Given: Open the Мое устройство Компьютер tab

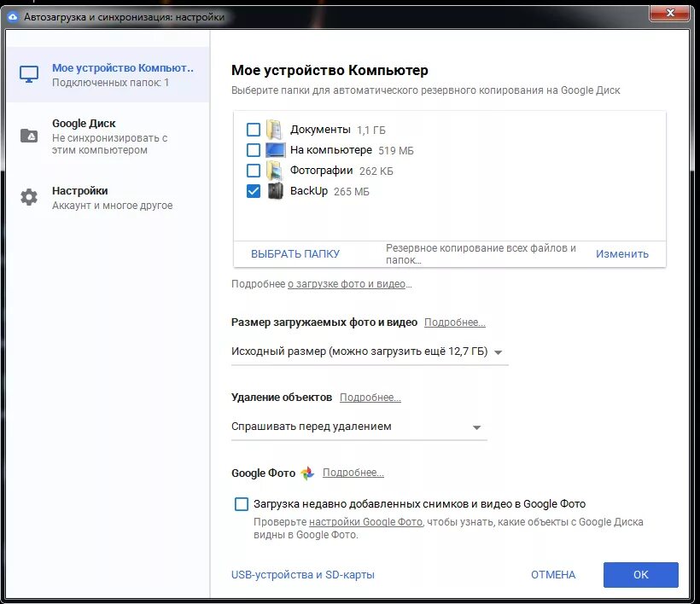Looking at the screenshot, I should click(108, 74).
